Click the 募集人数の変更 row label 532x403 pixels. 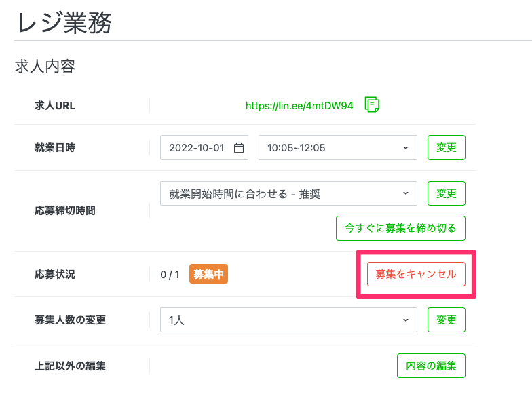(71, 320)
